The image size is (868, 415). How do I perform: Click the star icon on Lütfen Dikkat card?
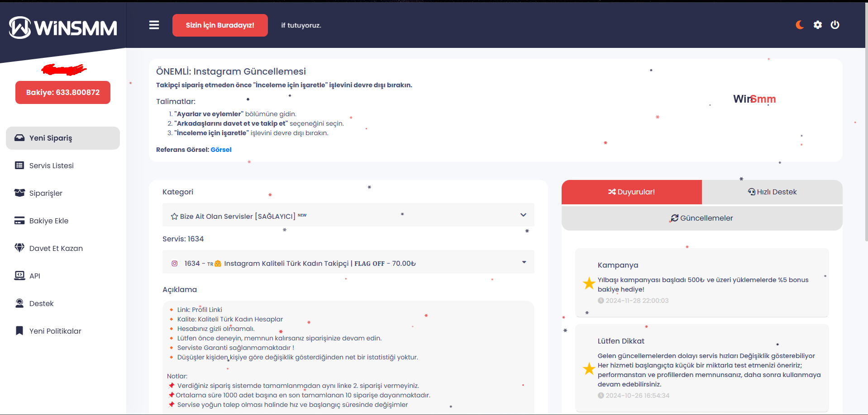pos(589,369)
